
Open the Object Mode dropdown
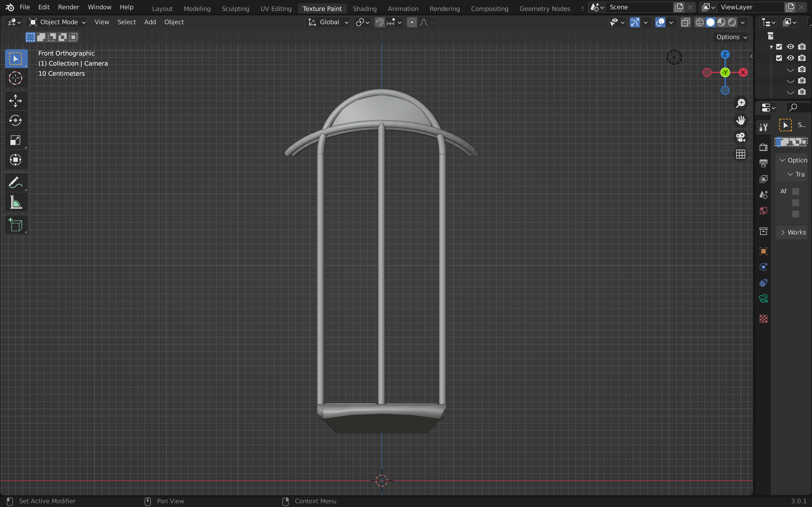(x=57, y=22)
